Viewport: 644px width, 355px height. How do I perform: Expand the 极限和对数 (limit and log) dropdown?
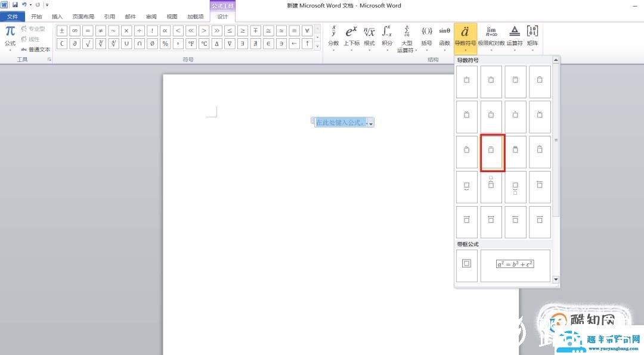click(491, 36)
